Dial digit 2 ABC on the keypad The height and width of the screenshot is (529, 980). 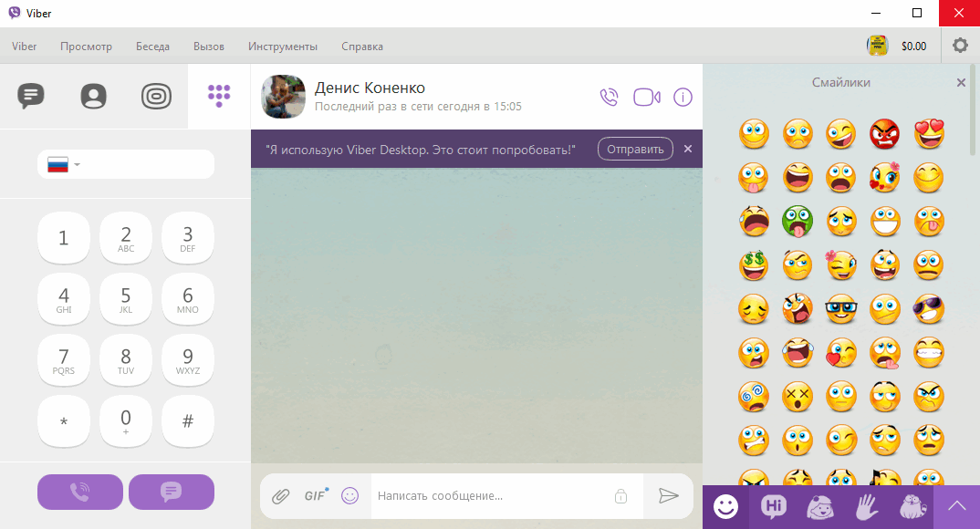(x=126, y=238)
